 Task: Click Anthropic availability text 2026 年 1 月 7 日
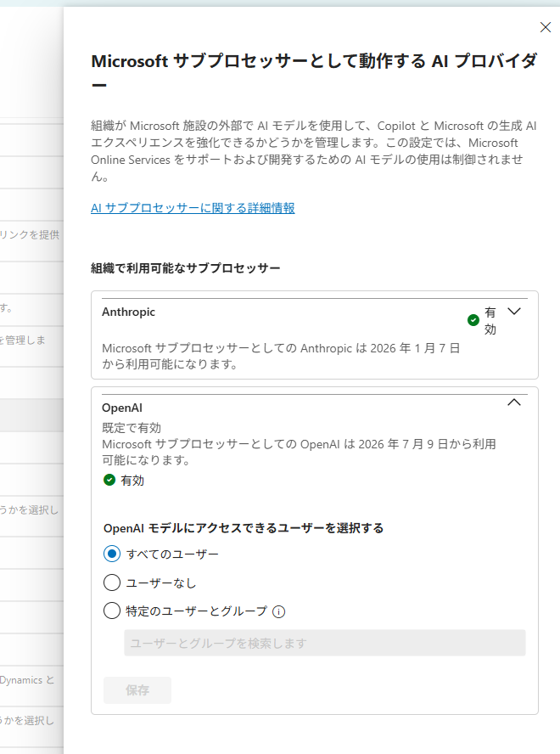415,348
